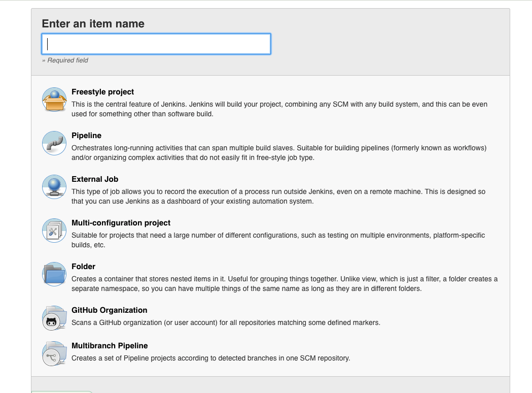Choose the Folder item type title
The width and height of the screenshot is (532, 393).
point(83,267)
